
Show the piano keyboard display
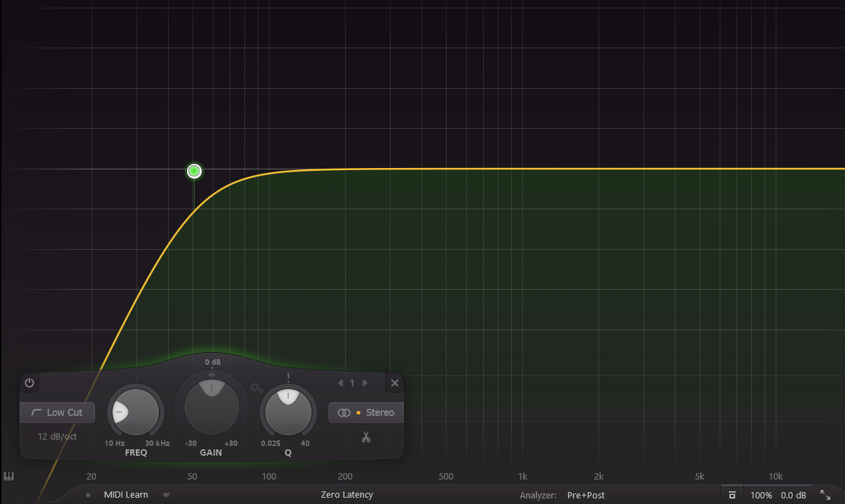9,477
